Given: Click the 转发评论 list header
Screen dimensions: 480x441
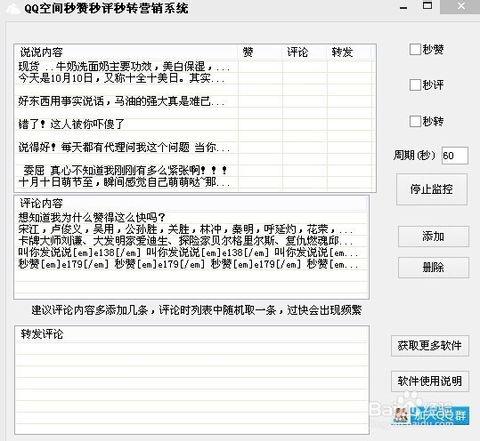Looking at the screenshot, I should pos(192,334).
